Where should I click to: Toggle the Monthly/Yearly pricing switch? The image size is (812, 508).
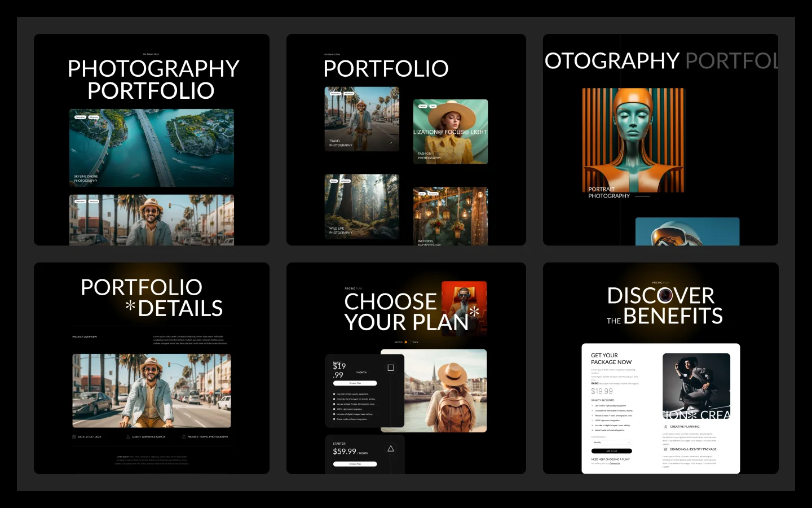click(x=407, y=342)
